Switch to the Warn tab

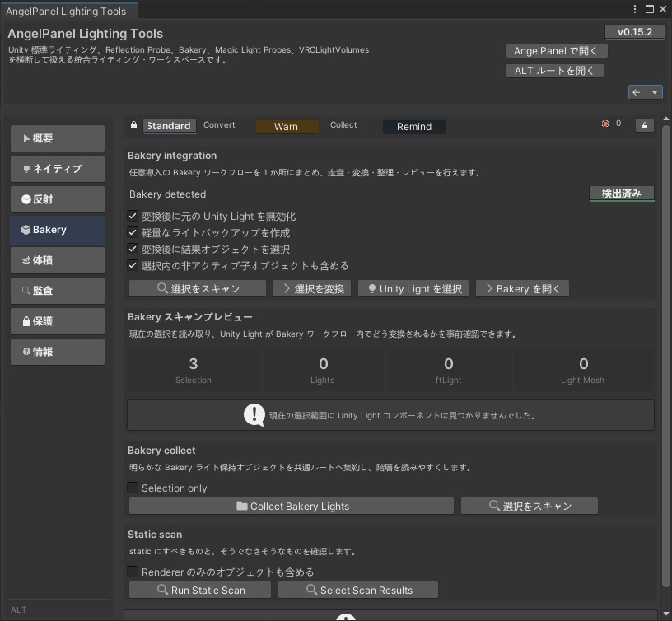click(287, 125)
